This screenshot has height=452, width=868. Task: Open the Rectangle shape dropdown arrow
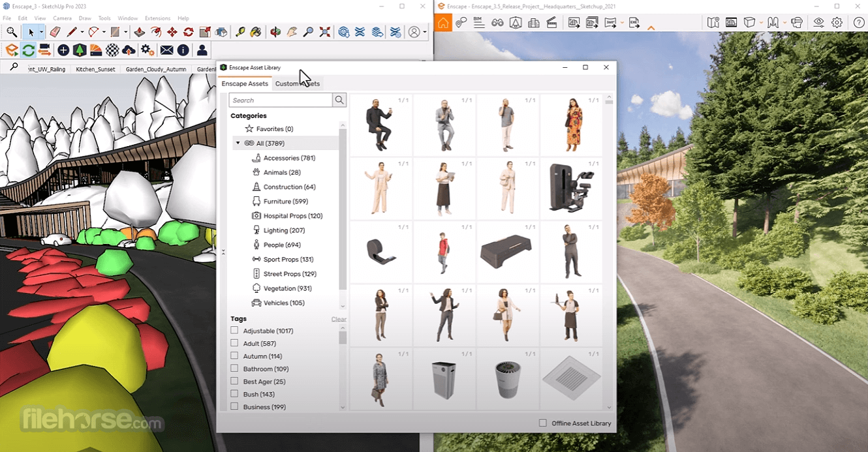(x=125, y=32)
